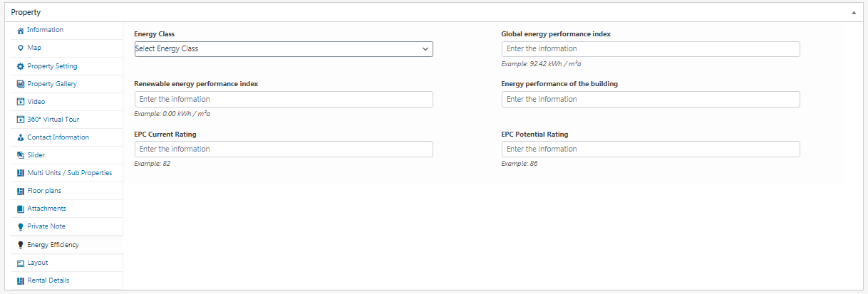Go to the Property Gallery tab
Screen dimensions: 868x294
[x=67, y=84]
